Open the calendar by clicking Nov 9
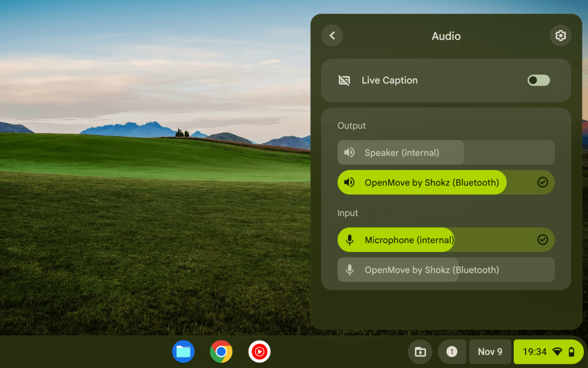Image resolution: width=588 pixels, height=368 pixels. click(x=490, y=351)
